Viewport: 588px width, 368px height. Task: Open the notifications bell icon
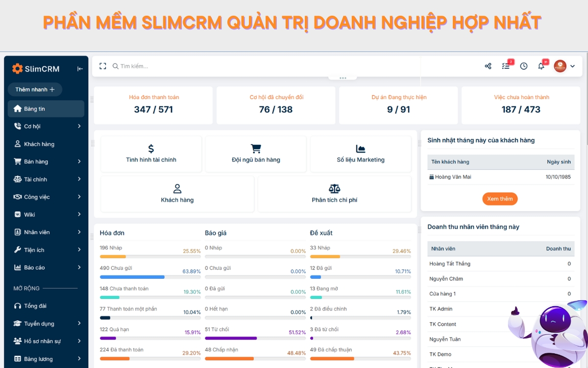(541, 66)
